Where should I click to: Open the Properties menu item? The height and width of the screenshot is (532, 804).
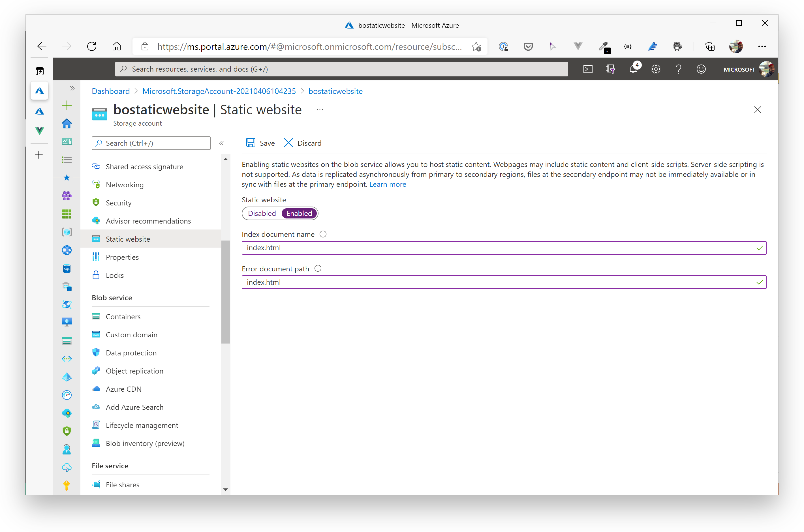[x=122, y=257]
